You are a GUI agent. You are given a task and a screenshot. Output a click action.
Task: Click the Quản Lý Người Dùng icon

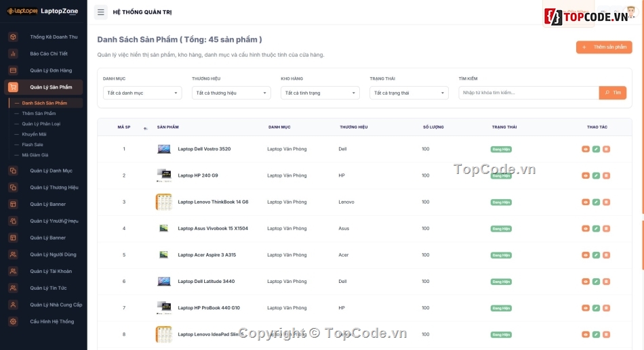pos(13,255)
